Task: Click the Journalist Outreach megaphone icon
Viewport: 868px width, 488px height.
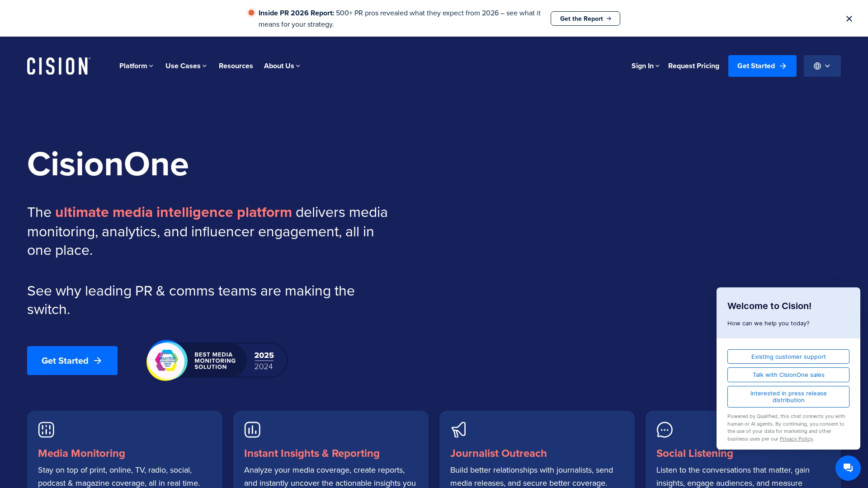Action: point(458,430)
